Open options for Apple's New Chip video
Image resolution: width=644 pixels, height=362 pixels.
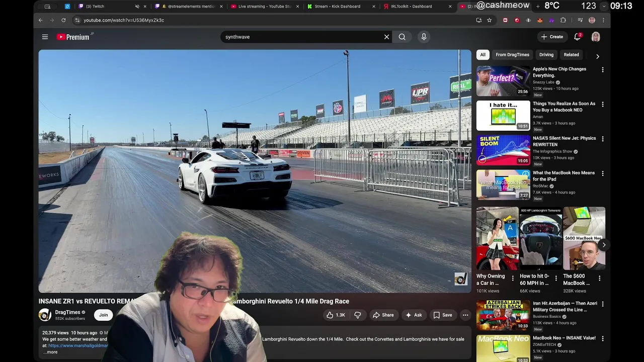coord(603,70)
